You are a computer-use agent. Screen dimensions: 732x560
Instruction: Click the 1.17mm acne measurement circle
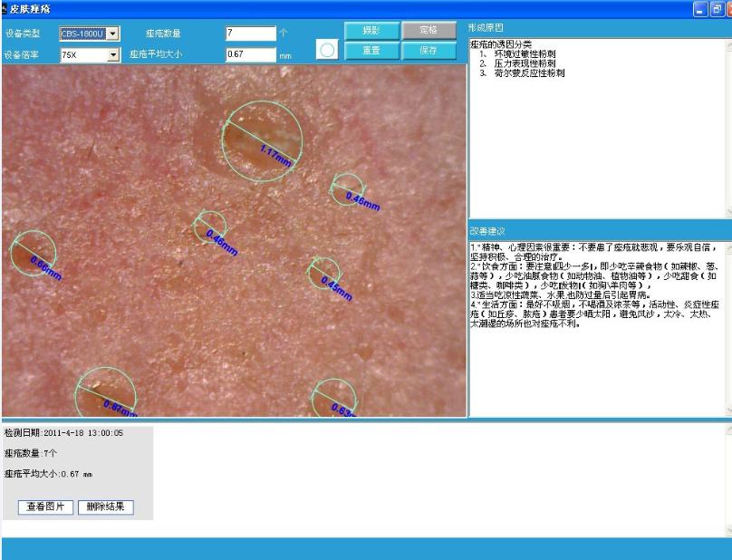(261, 139)
